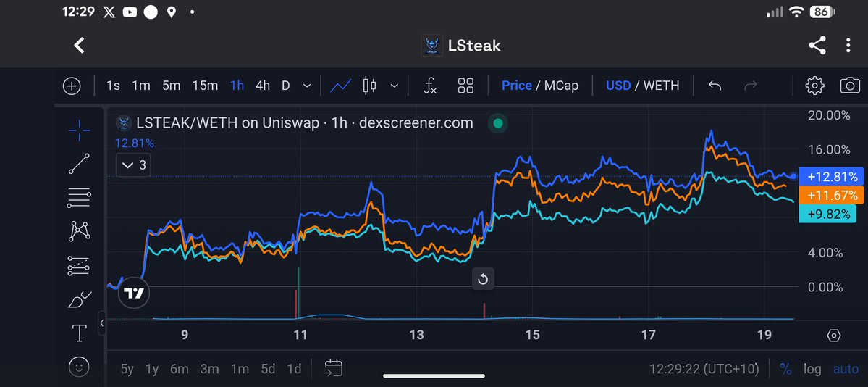Set date range to 3m
The width and height of the screenshot is (868, 387).
[x=209, y=369]
